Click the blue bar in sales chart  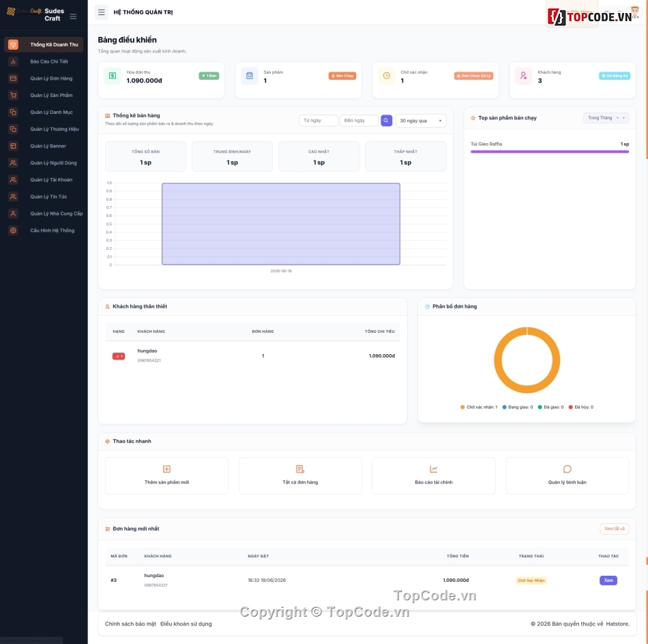click(281, 224)
